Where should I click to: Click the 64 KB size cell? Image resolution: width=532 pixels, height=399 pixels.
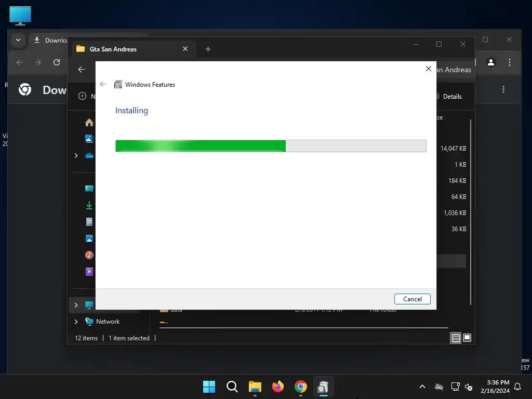[459, 197]
